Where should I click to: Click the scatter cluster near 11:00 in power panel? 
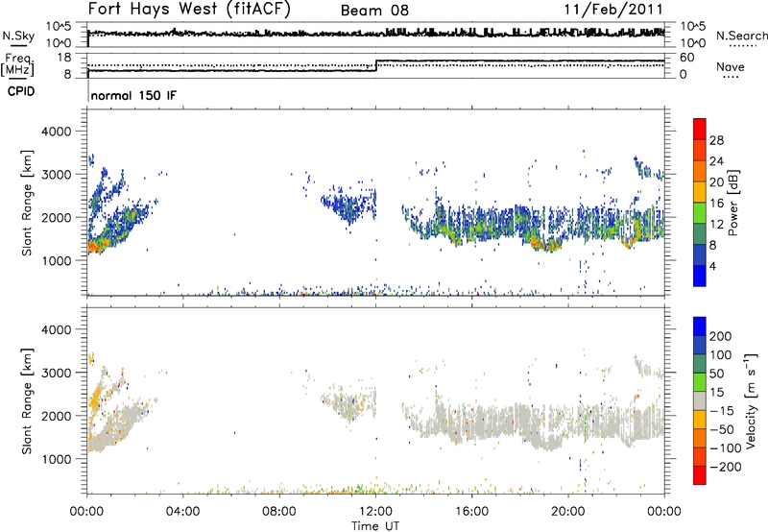pyautogui.click(x=348, y=206)
